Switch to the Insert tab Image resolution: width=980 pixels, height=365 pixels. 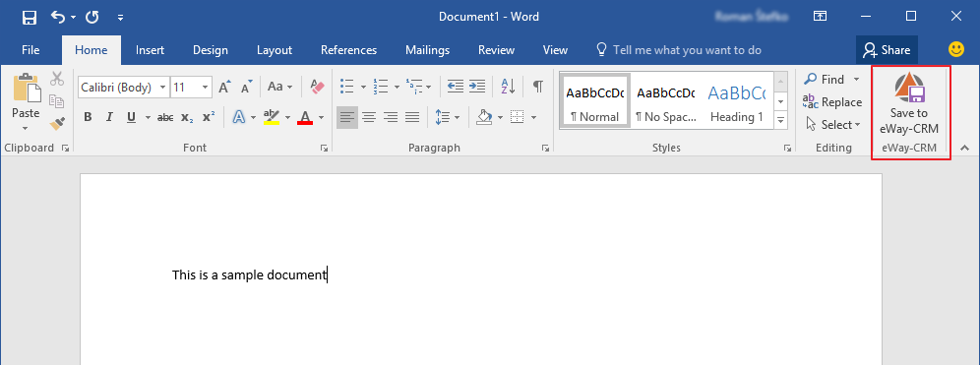tap(150, 50)
